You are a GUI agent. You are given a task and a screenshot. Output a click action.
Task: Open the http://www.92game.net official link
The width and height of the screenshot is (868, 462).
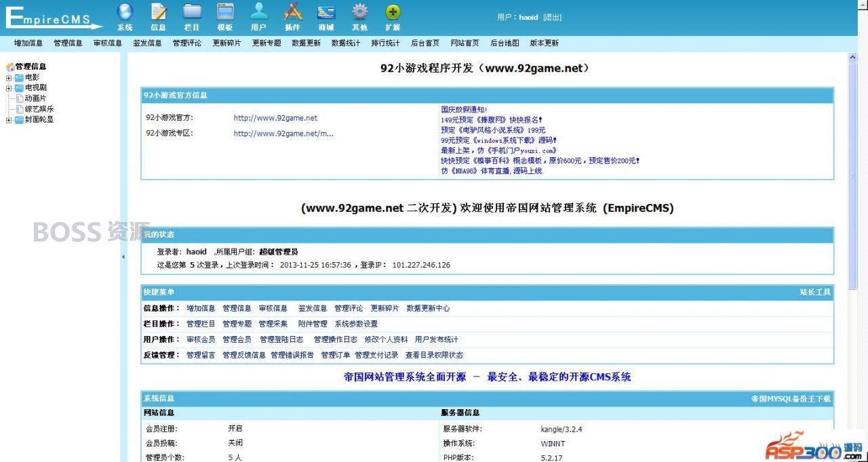click(275, 118)
